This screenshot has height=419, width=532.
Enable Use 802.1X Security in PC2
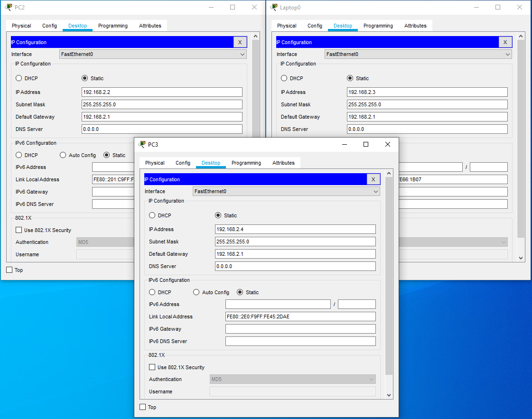click(19, 230)
